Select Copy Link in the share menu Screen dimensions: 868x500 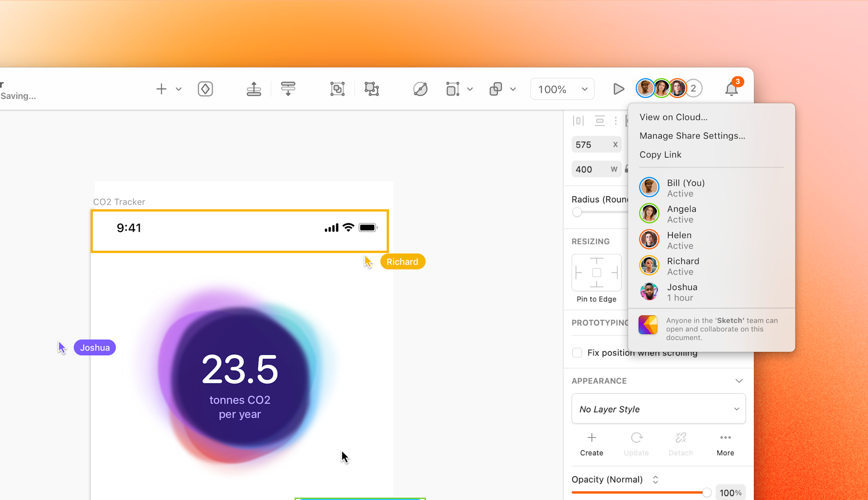coord(660,154)
